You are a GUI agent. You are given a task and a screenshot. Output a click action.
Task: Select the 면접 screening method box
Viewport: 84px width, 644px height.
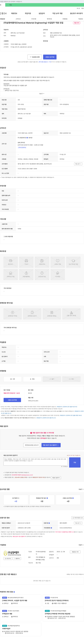pyautogui.click(x=32, y=379)
